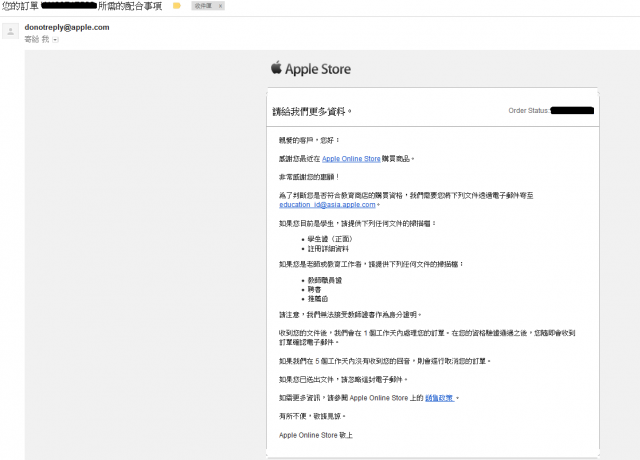Click the Order Status label
Viewport: 640px width, 460px height.
529,110
